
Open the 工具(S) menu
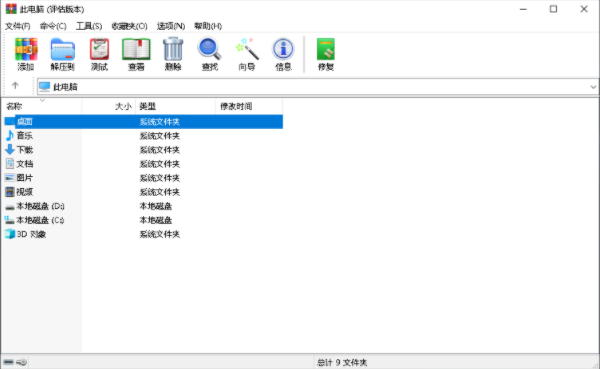(x=89, y=26)
